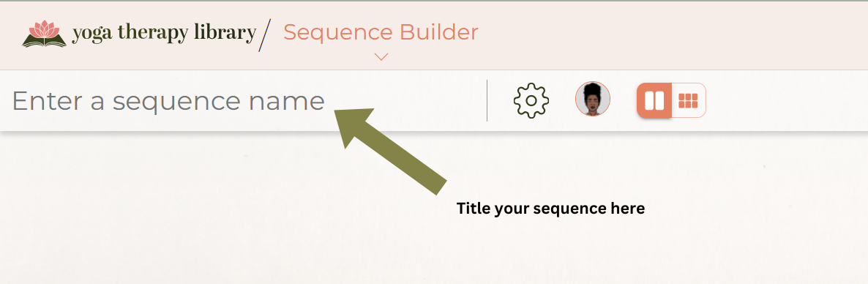Click the olive green arrow annotation
868x284 pixels.
pyautogui.click(x=390, y=150)
